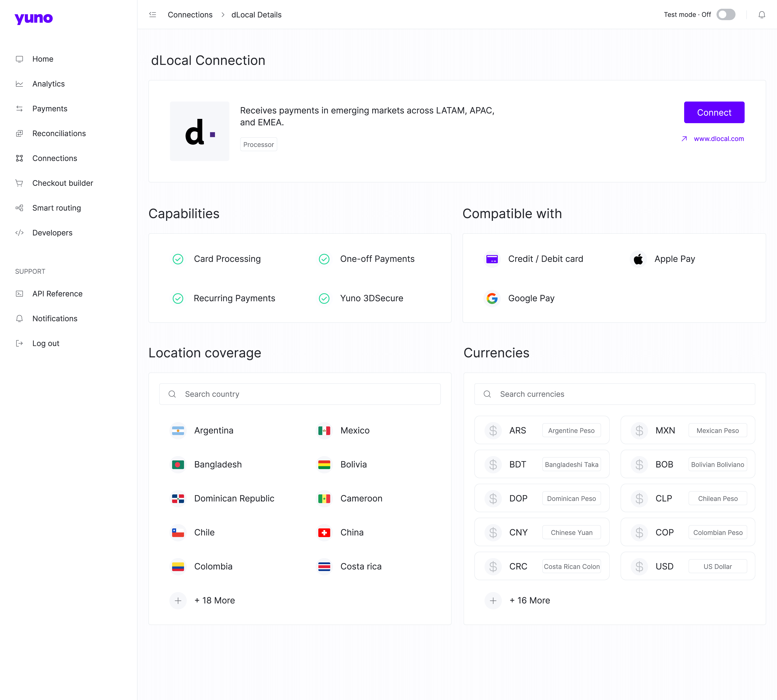Open the Reconciliations menu item

point(59,134)
